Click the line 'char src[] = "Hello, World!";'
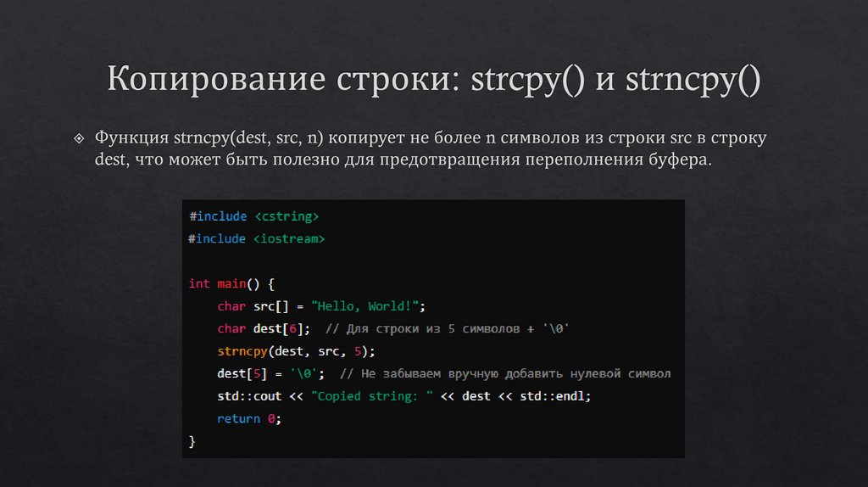The height and width of the screenshot is (487, 868). [x=321, y=306]
